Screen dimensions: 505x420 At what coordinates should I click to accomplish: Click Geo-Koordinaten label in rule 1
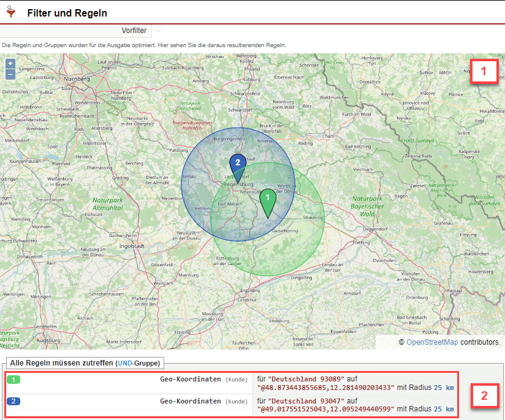[x=190, y=380]
